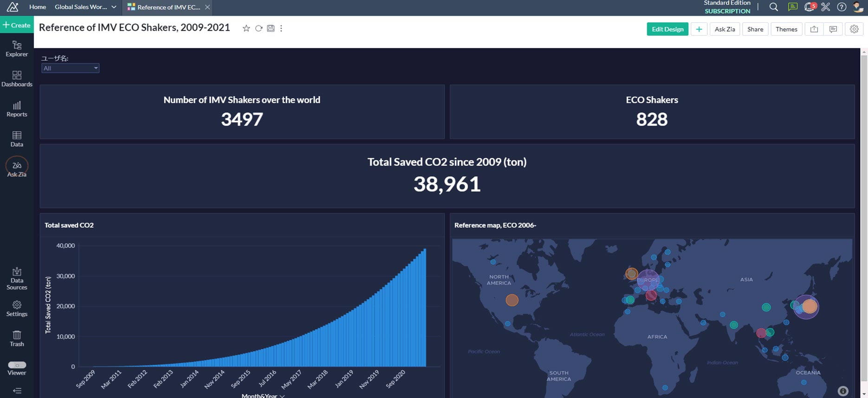The image size is (868, 398).
Task: Expand the Month&Year axis dropdown
Action: click(282, 396)
